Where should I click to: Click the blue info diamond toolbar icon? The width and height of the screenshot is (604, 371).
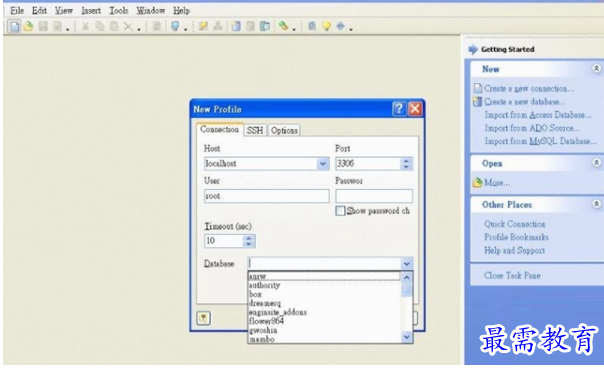[x=341, y=26]
